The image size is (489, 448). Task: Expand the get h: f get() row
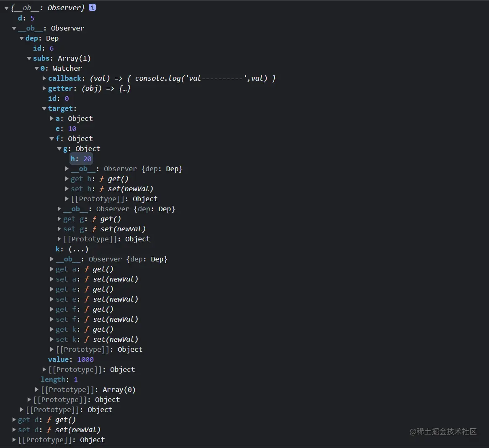pos(67,179)
